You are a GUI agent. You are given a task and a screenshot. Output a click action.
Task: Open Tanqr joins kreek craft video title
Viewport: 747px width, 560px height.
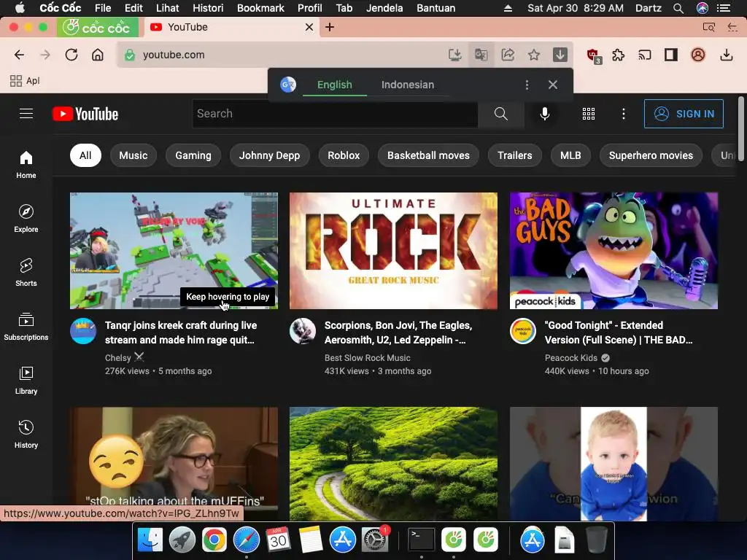point(181,332)
